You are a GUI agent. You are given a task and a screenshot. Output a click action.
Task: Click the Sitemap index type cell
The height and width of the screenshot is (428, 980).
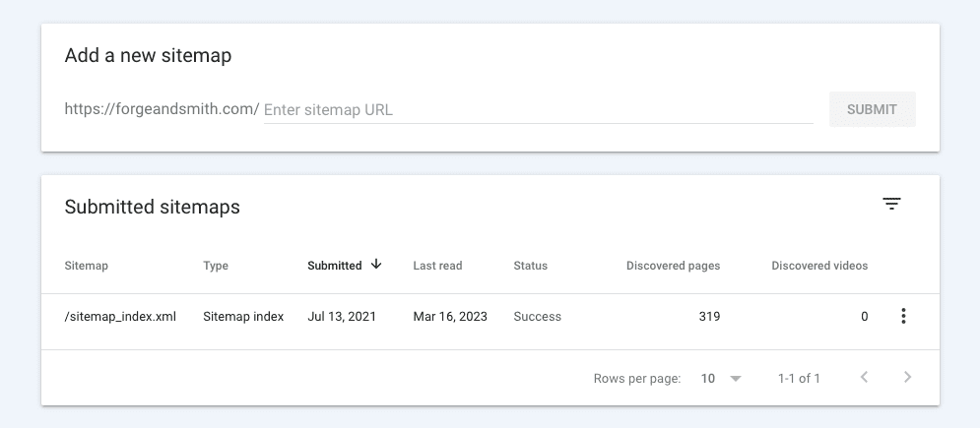tap(243, 317)
